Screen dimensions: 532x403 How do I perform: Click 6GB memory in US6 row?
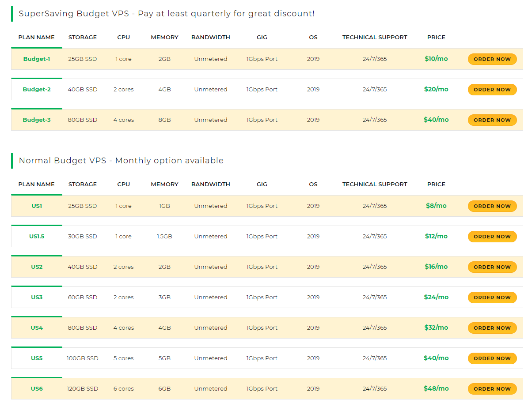[x=164, y=388]
